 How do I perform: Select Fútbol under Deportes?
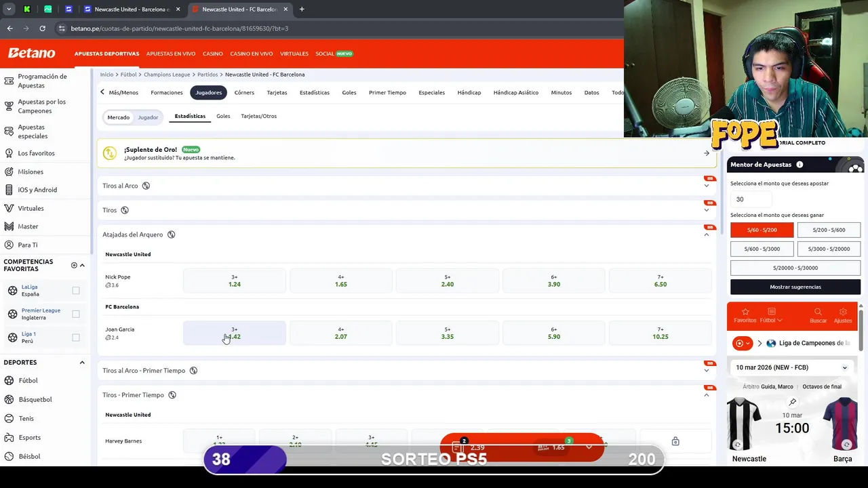click(x=28, y=380)
